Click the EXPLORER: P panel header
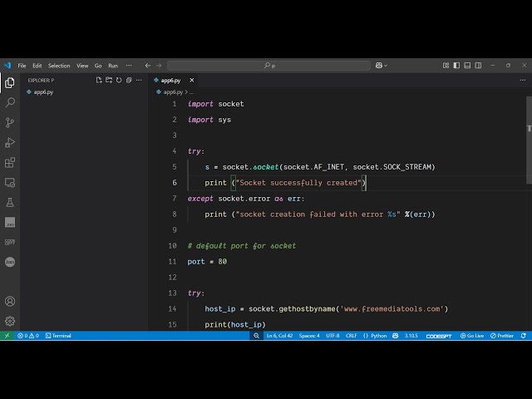532x399 pixels. coord(41,81)
